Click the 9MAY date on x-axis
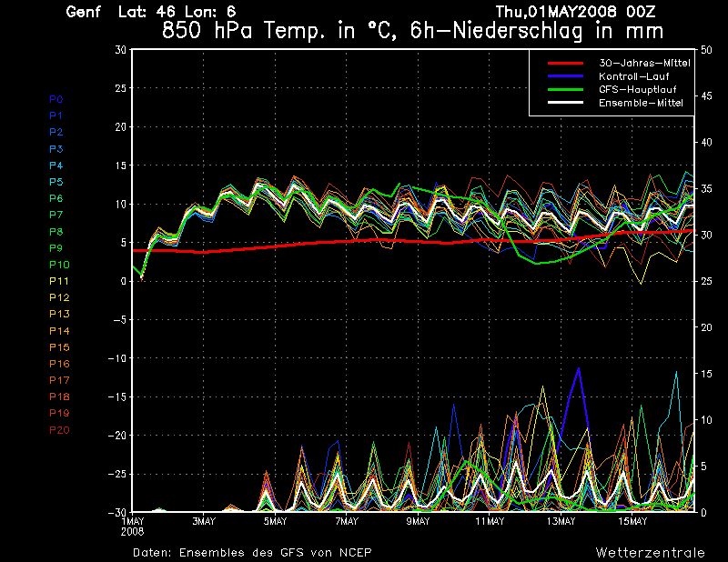 click(419, 522)
